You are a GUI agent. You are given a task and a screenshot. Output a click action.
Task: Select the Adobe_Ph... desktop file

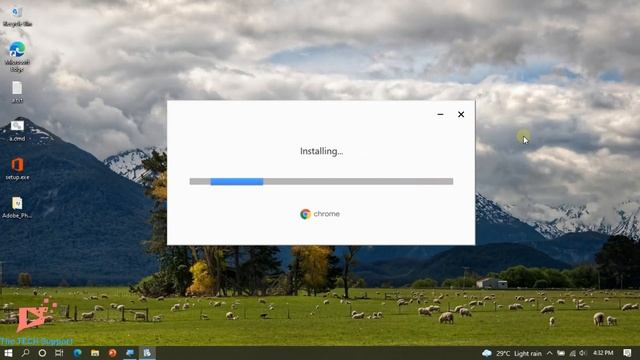tap(17, 208)
